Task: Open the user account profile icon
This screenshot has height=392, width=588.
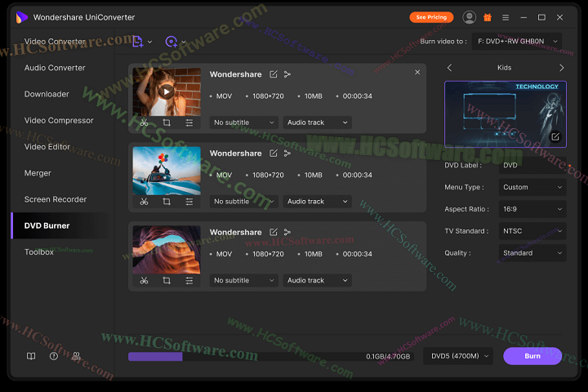Action: pos(469,17)
